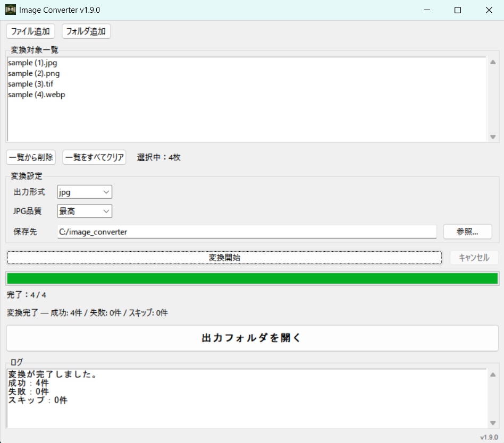
Task: Select sample (1).jpg in the list
Action: [x=32, y=63]
